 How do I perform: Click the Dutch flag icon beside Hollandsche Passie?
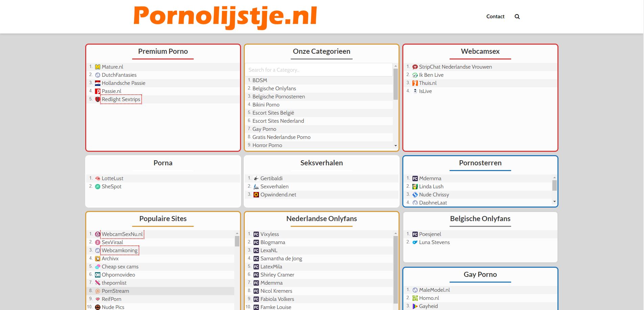point(98,83)
